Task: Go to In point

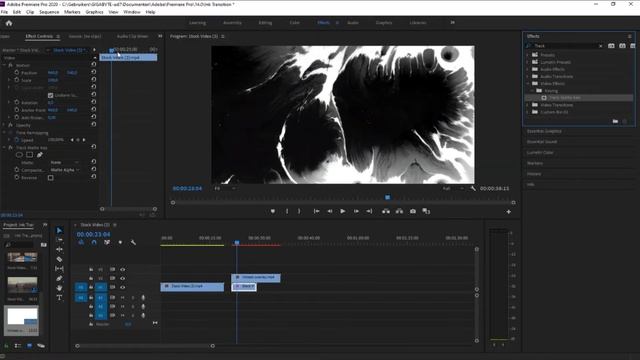Action: click(x=316, y=211)
